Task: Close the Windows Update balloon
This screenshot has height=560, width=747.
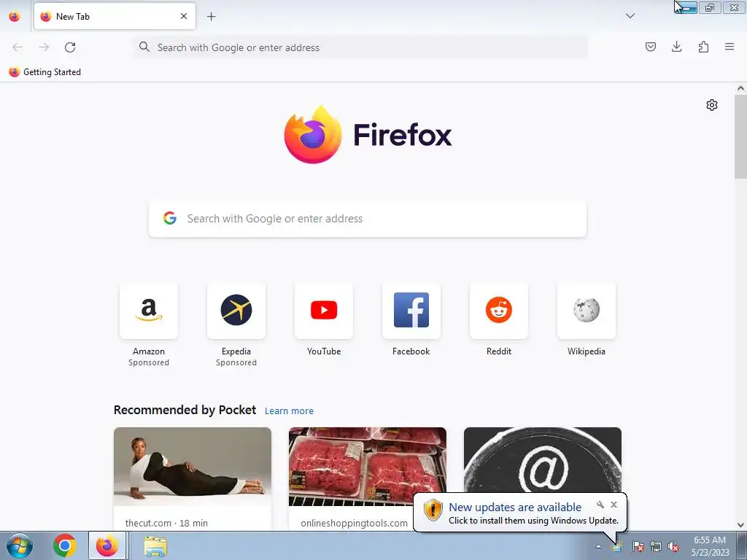Action: (614, 505)
